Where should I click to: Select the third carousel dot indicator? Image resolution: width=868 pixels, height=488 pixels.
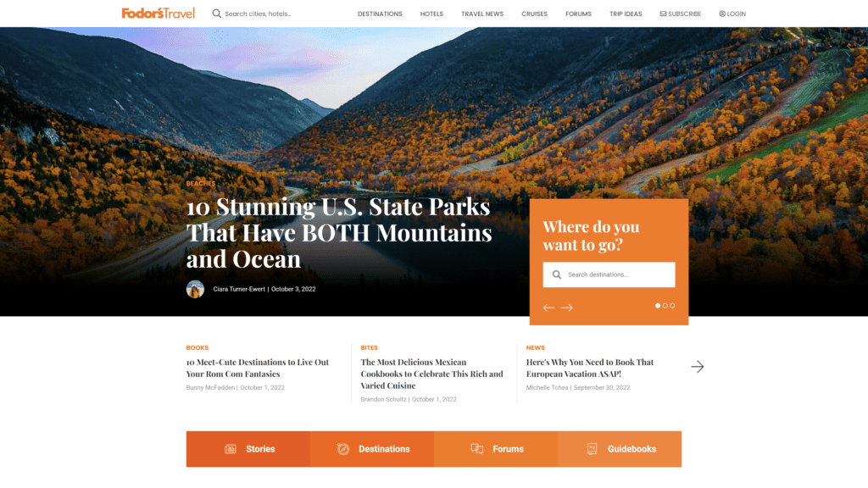point(672,305)
